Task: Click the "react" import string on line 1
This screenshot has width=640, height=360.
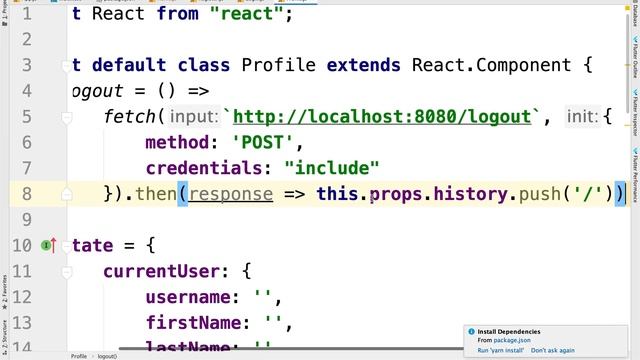Action: [247, 14]
